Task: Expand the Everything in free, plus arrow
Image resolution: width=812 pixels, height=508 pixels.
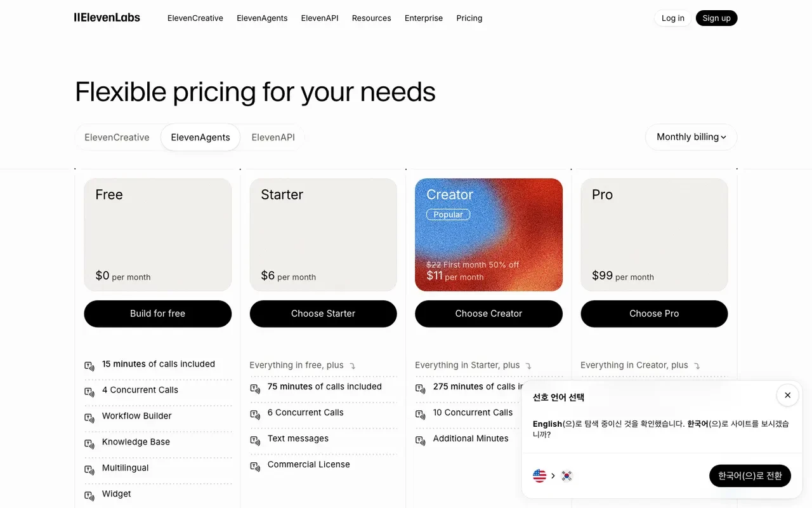Action: 353,366
